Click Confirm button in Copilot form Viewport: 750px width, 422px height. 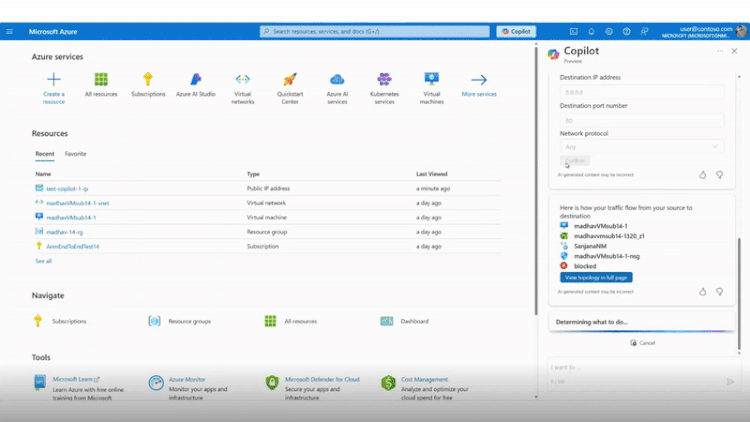point(574,161)
